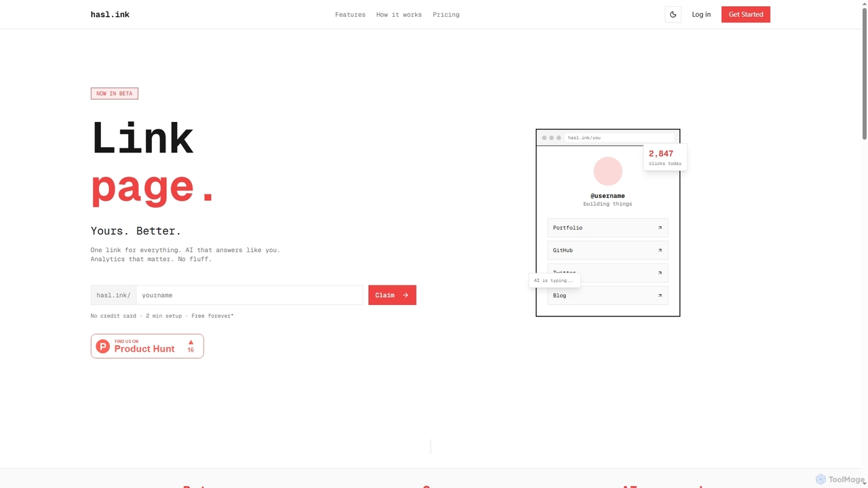Click the AI is typing... bubble
Image resolution: width=868 pixels, height=488 pixels.
pos(554,281)
